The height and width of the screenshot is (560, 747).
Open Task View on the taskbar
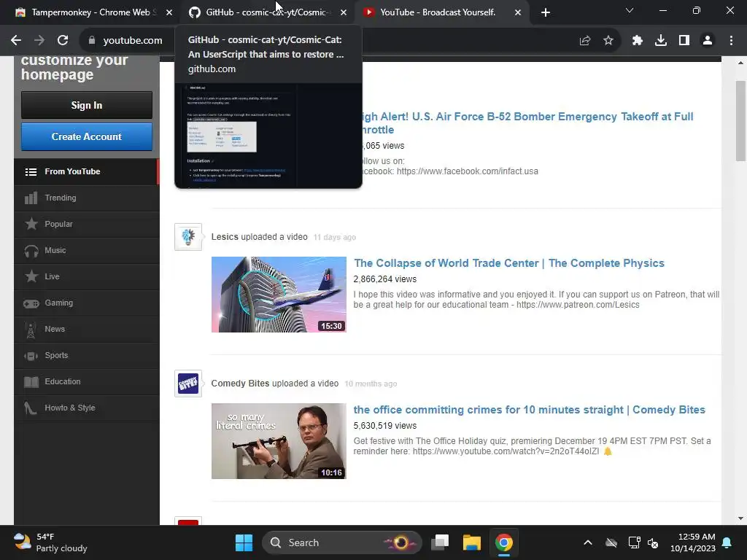(440, 542)
